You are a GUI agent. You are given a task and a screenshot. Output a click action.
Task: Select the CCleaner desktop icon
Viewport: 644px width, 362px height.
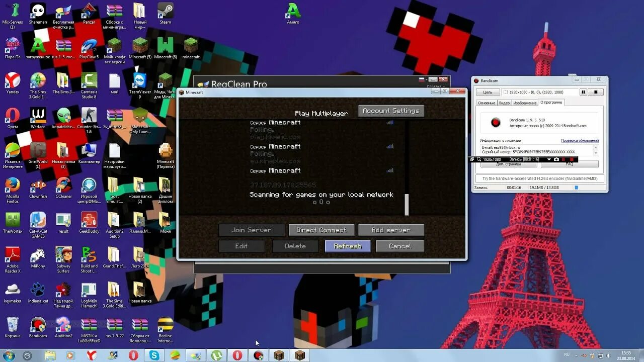63,189
